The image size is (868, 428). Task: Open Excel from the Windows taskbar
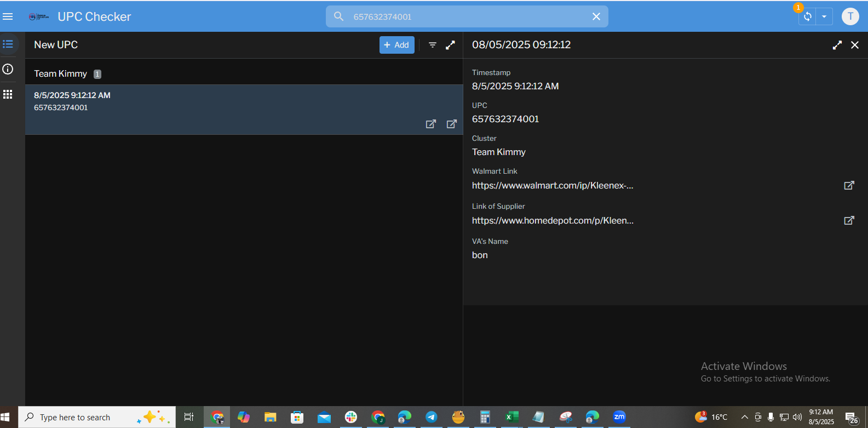pyautogui.click(x=511, y=417)
